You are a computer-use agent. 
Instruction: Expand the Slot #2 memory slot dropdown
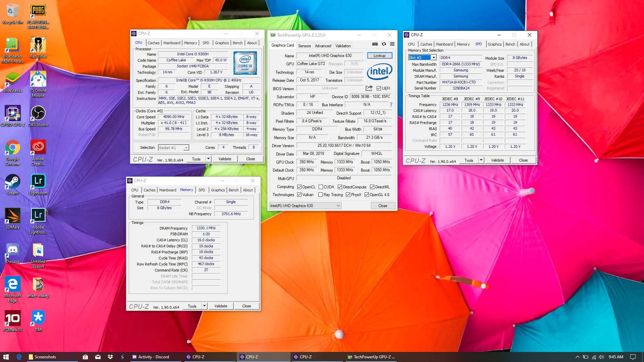point(434,58)
